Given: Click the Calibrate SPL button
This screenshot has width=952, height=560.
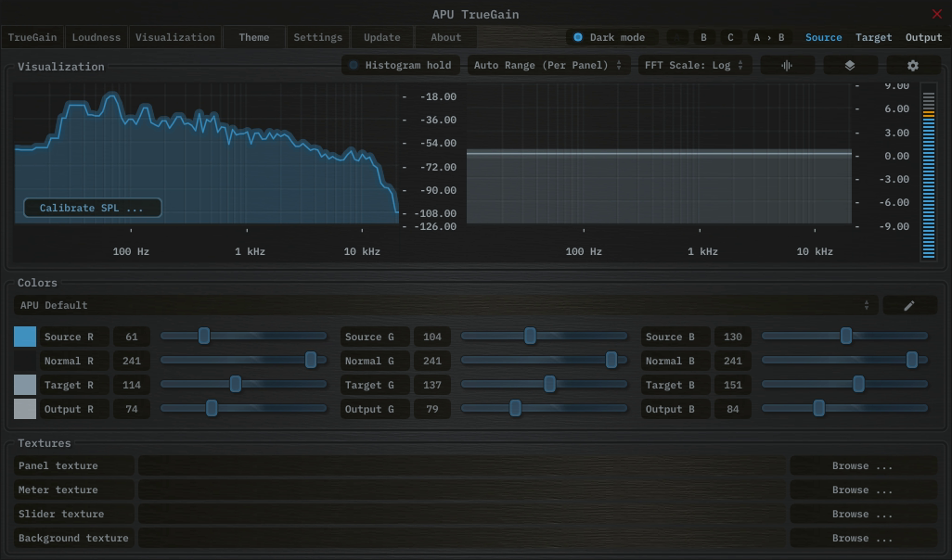Looking at the screenshot, I should pos(92,209).
